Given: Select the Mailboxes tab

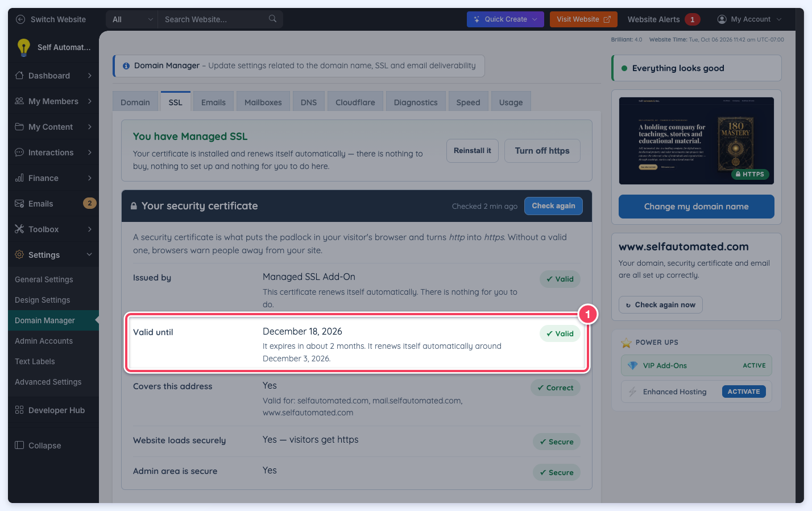Looking at the screenshot, I should click(x=263, y=102).
